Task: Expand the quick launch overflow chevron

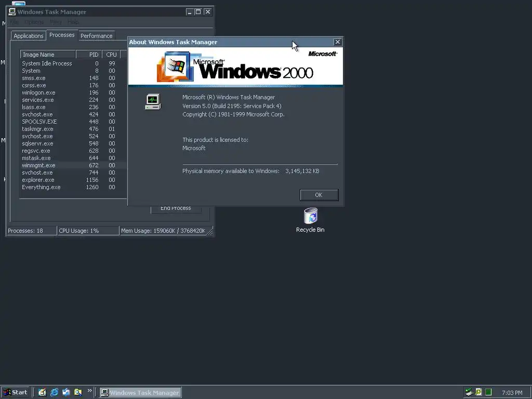Action: click(89, 391)
